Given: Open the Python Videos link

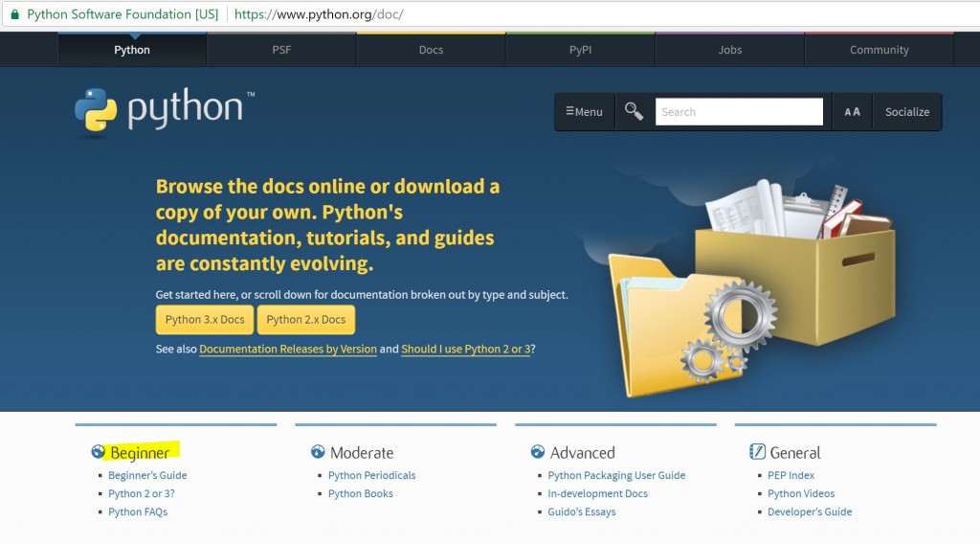Looking at the screenshot, I should click(x=801, y=493).
